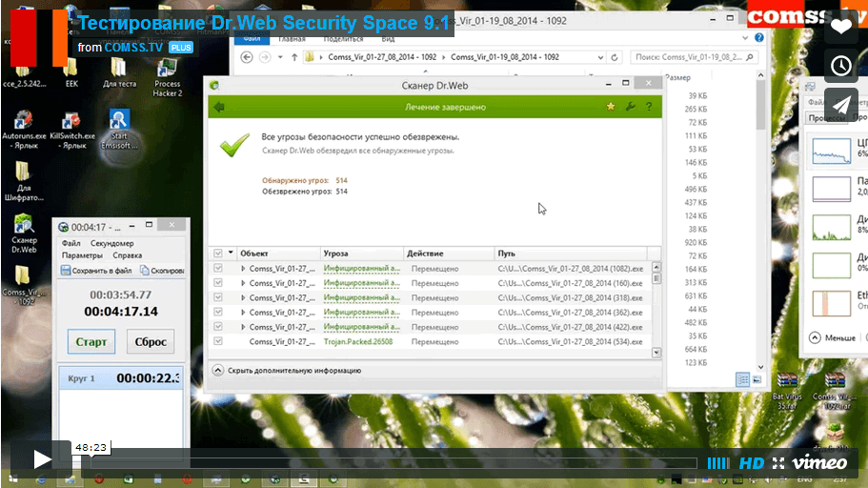Click the Vimeo share paper plane icon
The width and height of the screenshot is (868, 488).
pyautogui.click(x=841, y=104)
